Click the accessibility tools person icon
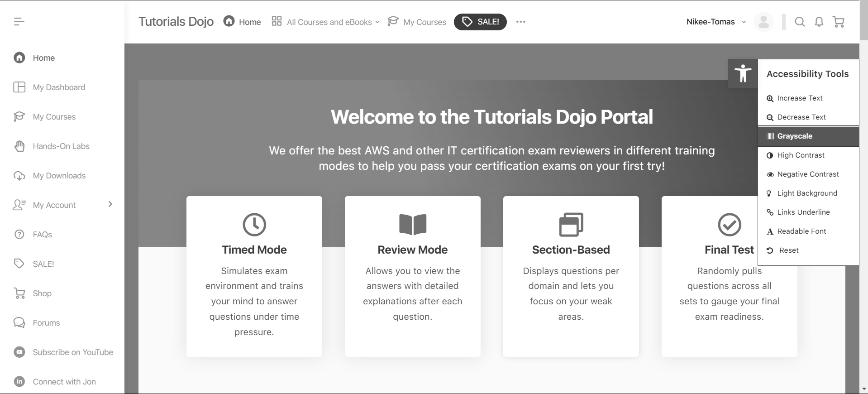The height and width of the screenshot is (394, 868). click(x=743, y=73)
